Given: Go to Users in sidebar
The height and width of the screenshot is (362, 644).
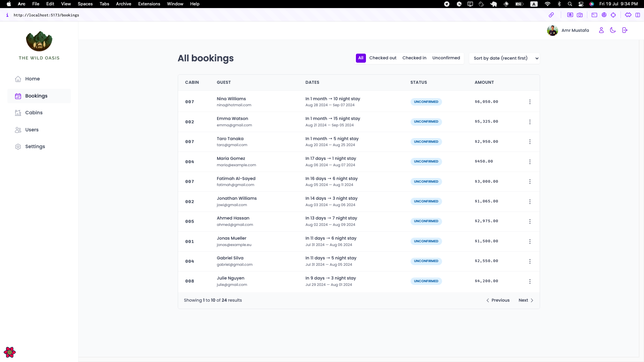Looking at the screenshot, I should pos(32,130).
